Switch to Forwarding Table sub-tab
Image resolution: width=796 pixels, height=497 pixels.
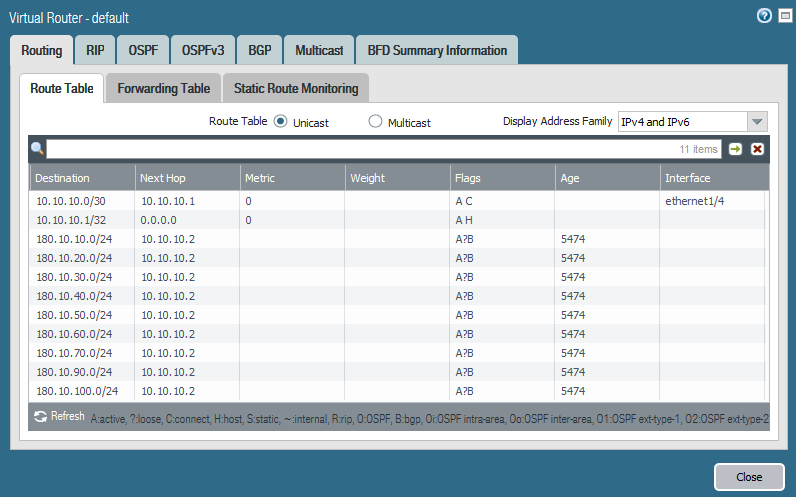pos(163,88)
